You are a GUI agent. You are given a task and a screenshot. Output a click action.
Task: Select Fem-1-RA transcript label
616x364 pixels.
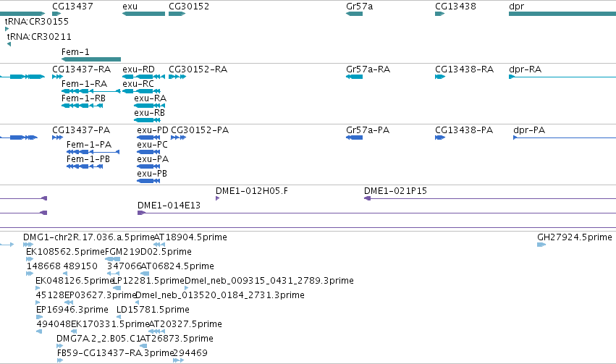click(x=84, y=84)
